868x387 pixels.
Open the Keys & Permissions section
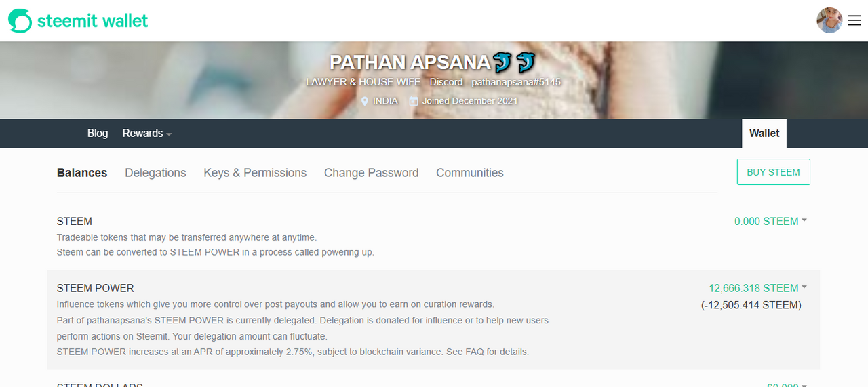(x=255, y=173)
